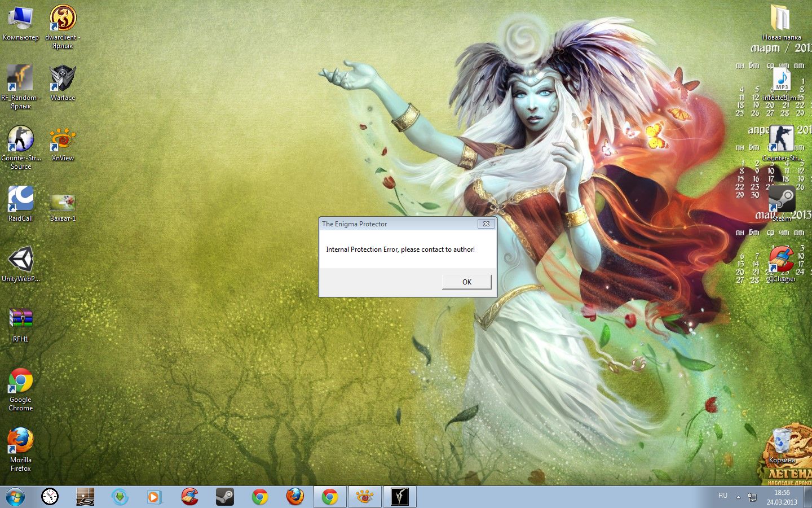Select the Mozilla Firefox desktop shortcut

(21, 450)
